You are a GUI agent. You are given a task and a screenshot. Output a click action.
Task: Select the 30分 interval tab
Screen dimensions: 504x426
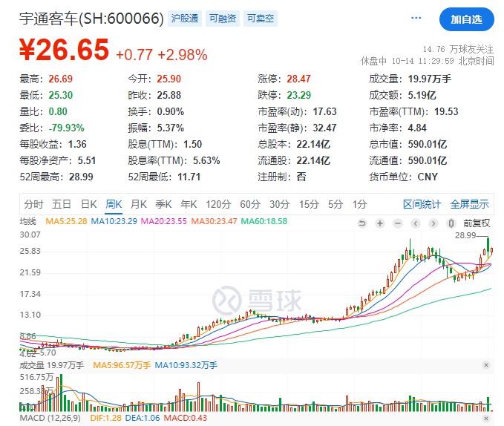point(280,204)
